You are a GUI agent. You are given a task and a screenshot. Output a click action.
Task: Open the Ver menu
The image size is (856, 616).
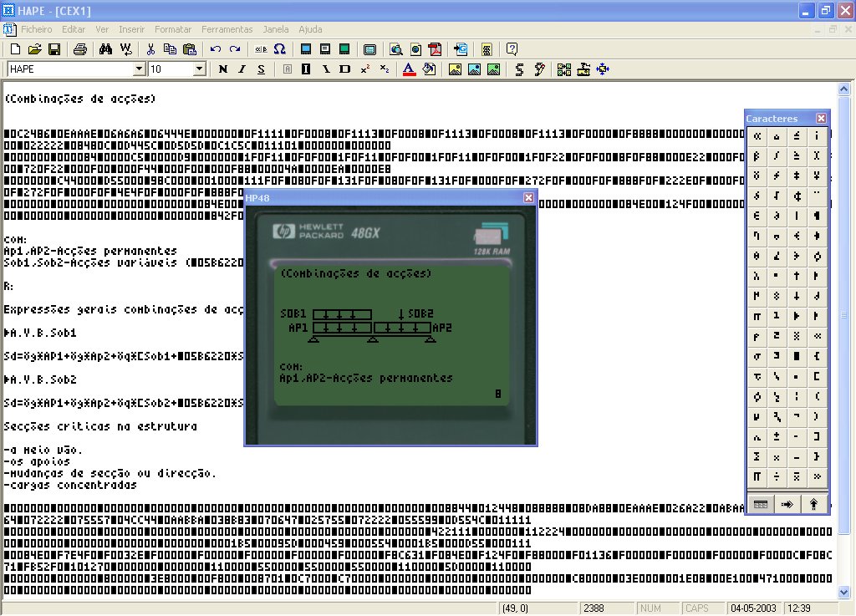pyautogui.click(x=102, y=29)
